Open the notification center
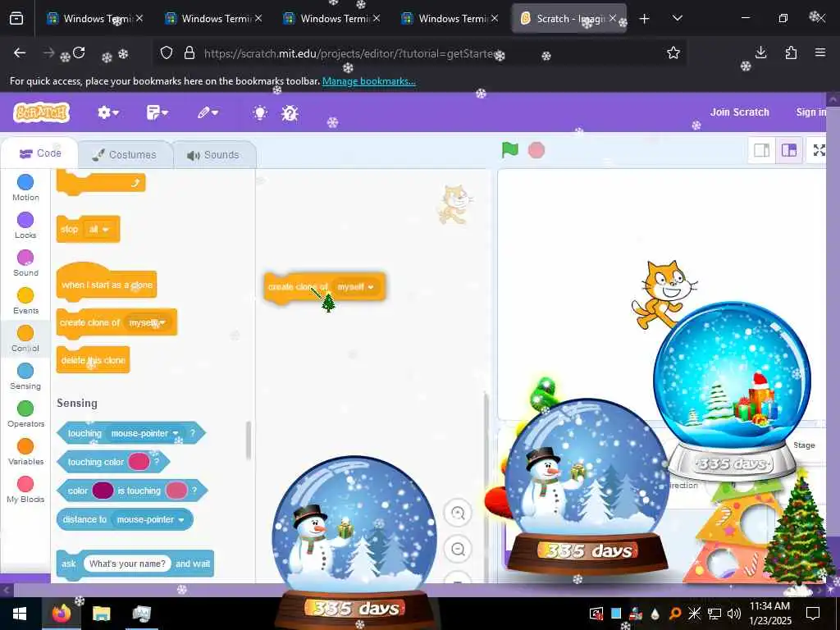840x630 pixels. [x=813, y=614]
